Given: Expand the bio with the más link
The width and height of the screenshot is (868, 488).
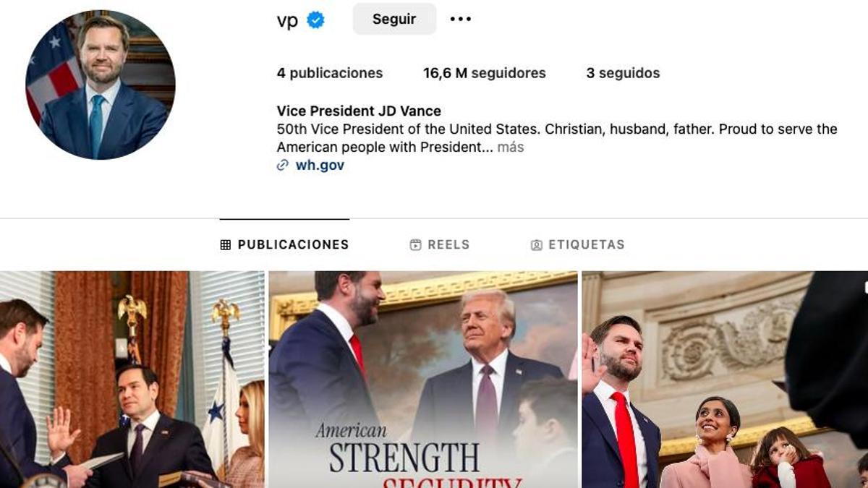Looking at the screenshot, I should [511, 147].
